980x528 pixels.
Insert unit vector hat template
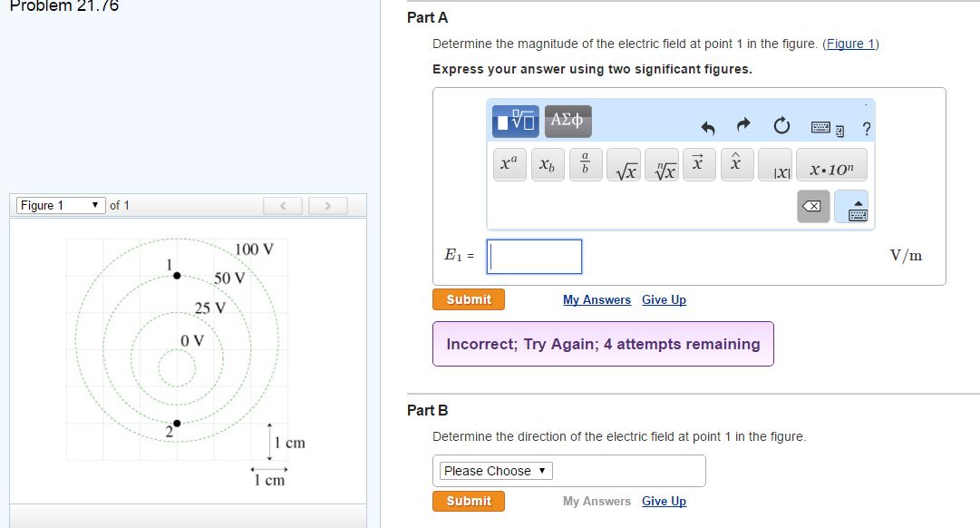pyautogui.click(x=738, y=164)
